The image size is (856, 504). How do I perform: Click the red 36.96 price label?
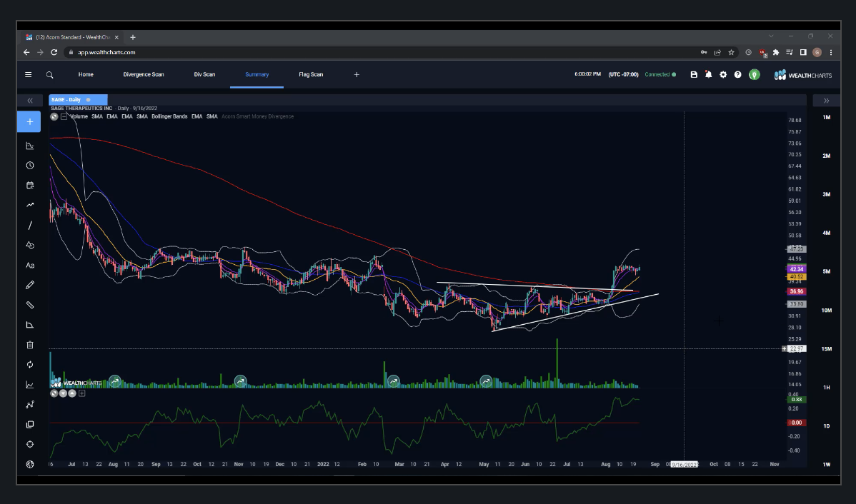(796, 292)
